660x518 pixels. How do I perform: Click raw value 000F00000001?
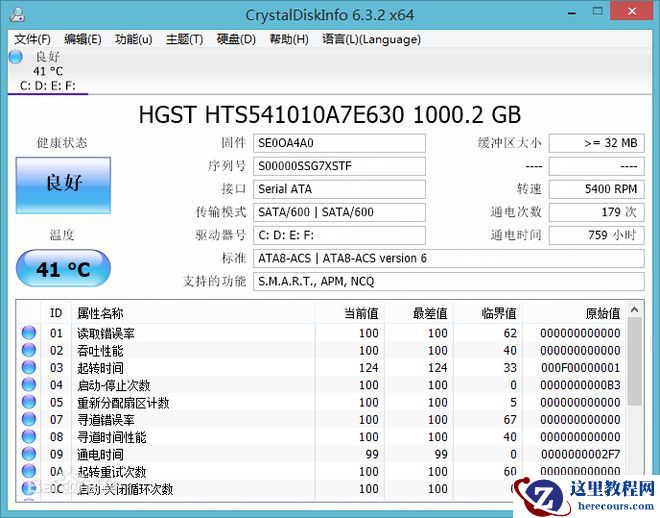(580, 368)
